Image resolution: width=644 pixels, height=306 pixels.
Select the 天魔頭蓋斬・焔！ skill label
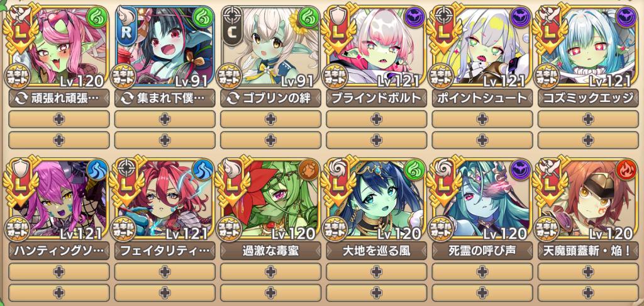pos(588,251)
